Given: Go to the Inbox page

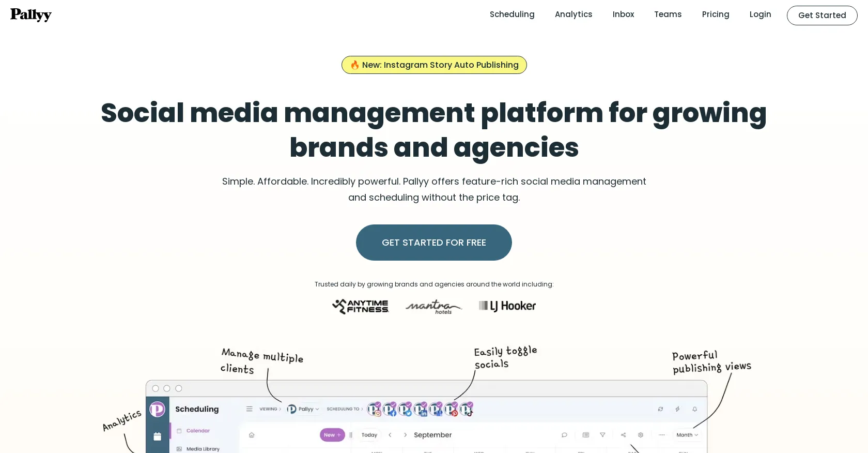Looking at the screenshot, I should 623,14.
